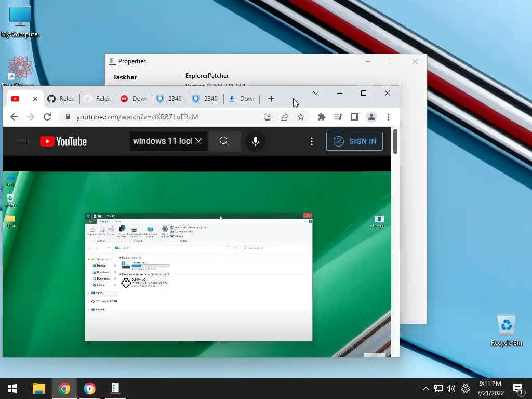Image resolution: width=532 pixels, height=399 pixels.
Task: Go back in Chrome
Action: pyautogui.click(x=14, y=117)
